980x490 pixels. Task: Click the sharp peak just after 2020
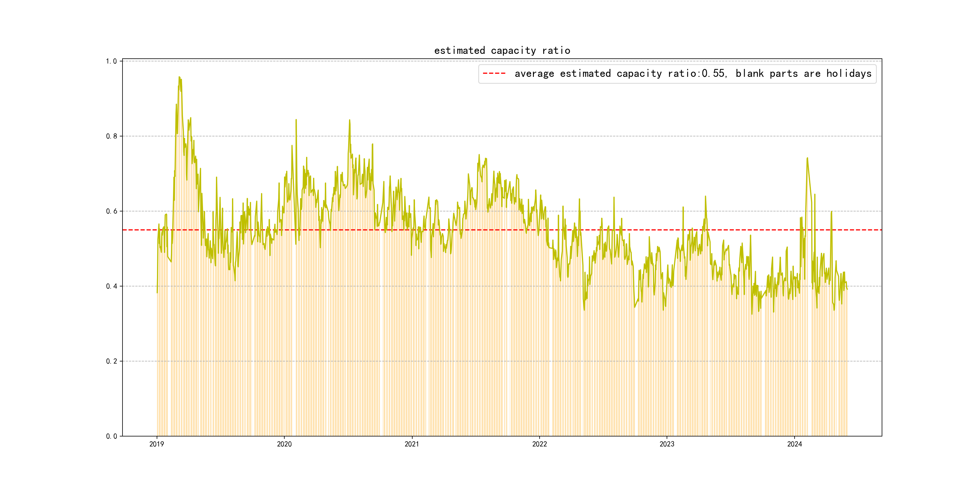pos(296,120)
